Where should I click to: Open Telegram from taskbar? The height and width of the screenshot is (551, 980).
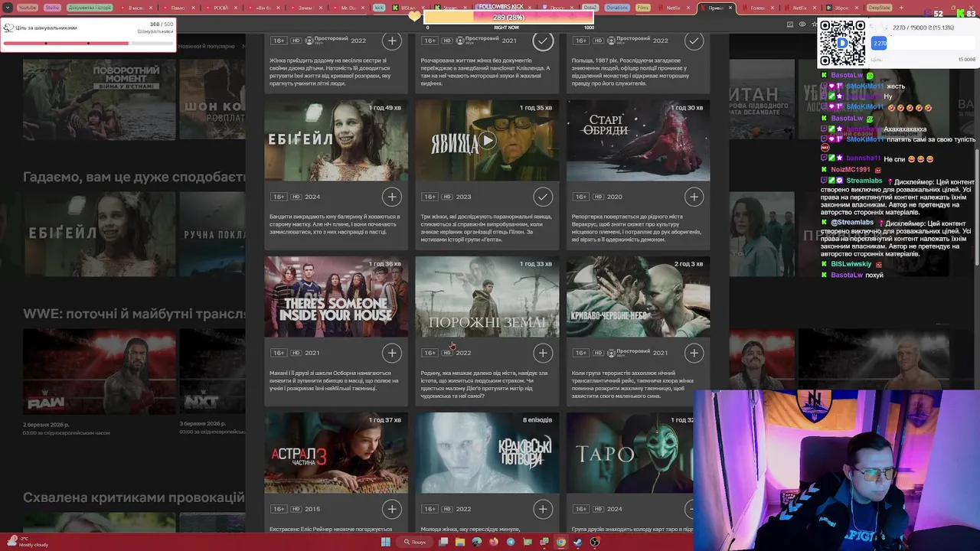[511, 542]
